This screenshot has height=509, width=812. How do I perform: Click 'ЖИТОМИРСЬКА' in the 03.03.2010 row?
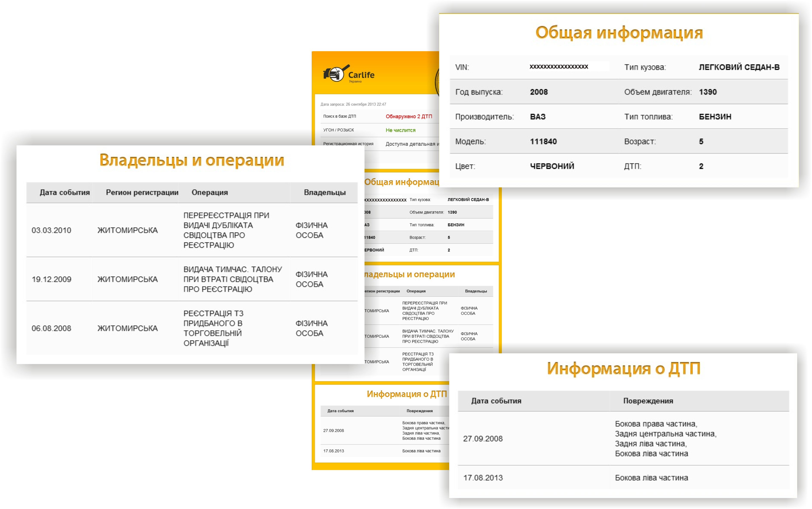[x=127, y=230]
